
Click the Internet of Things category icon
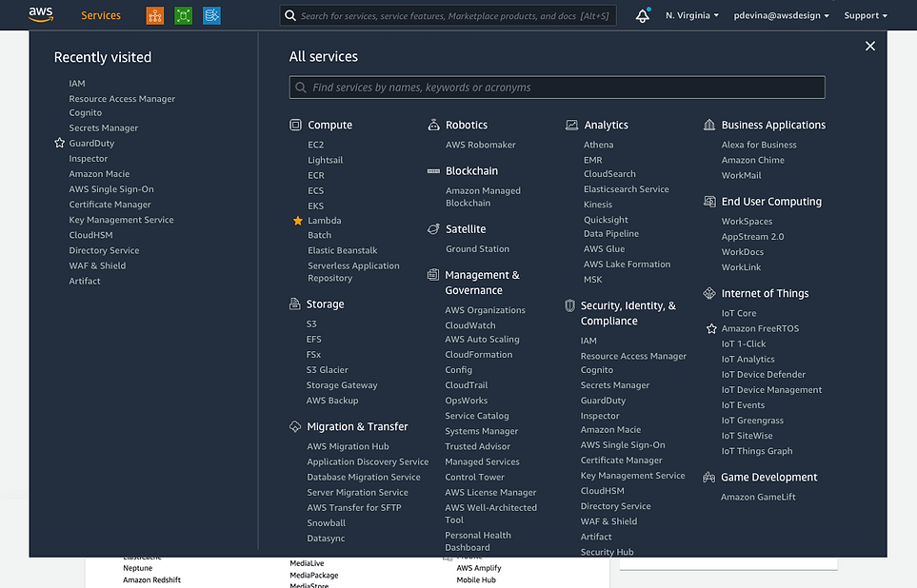(709, 293)
